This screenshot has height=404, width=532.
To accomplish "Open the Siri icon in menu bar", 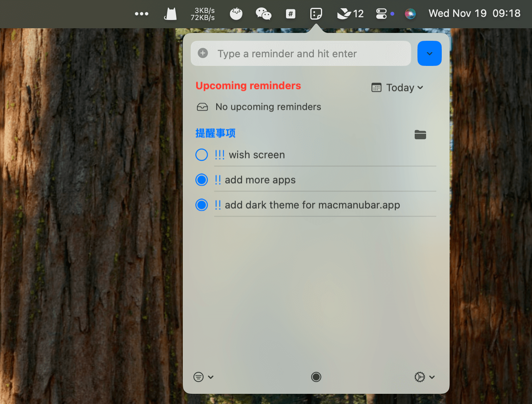I will [x=410, y=14].
